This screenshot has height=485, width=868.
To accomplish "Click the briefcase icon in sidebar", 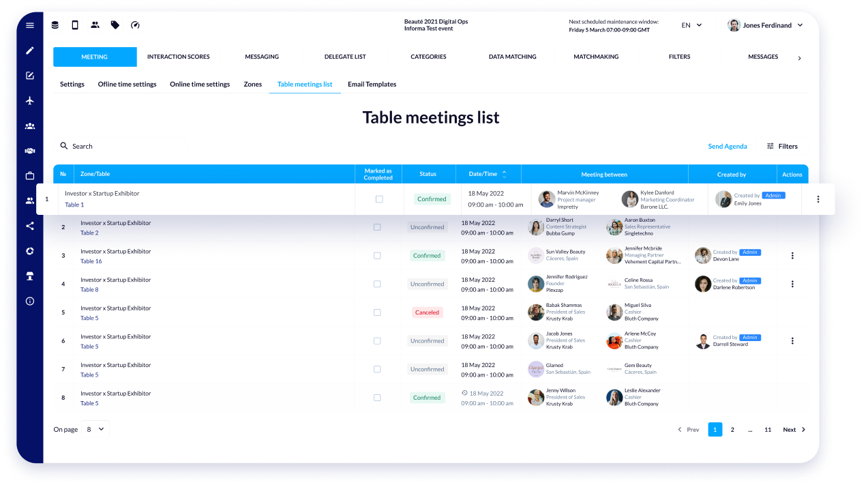I will [30, 176].
